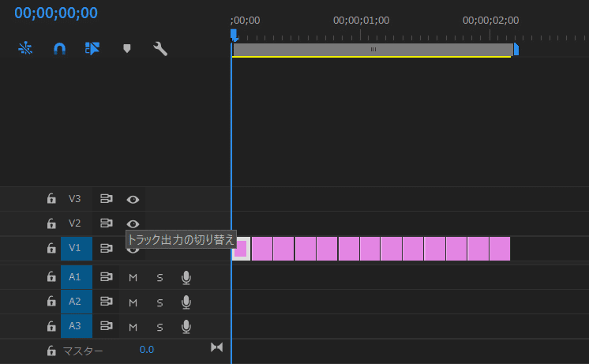This screenshot has height=364, width=589.
Task: Mute track A1 with M button
Action: tap(133, 278)
